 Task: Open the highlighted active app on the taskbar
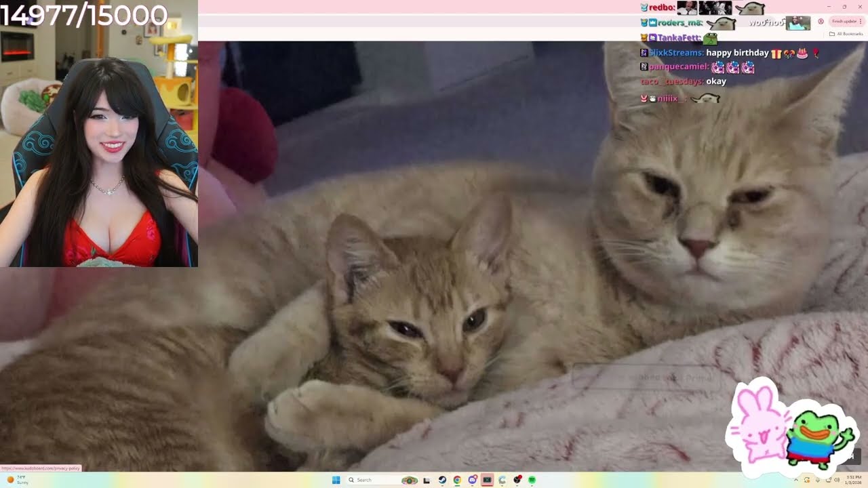pyautogui.click(x=487, y=480)
